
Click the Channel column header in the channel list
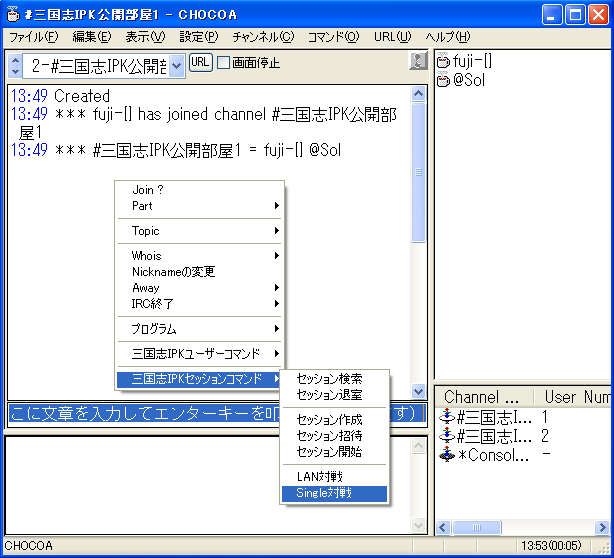click(x=483, y=397)
